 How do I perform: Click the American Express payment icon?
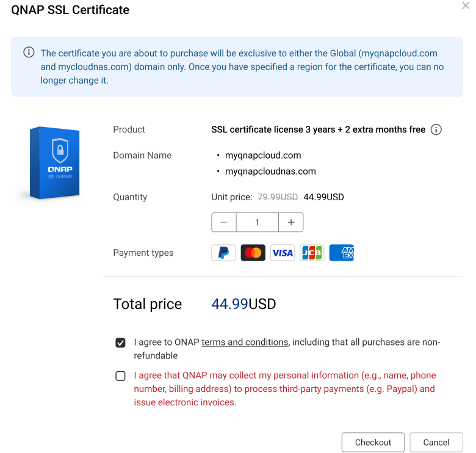point(342,253)
